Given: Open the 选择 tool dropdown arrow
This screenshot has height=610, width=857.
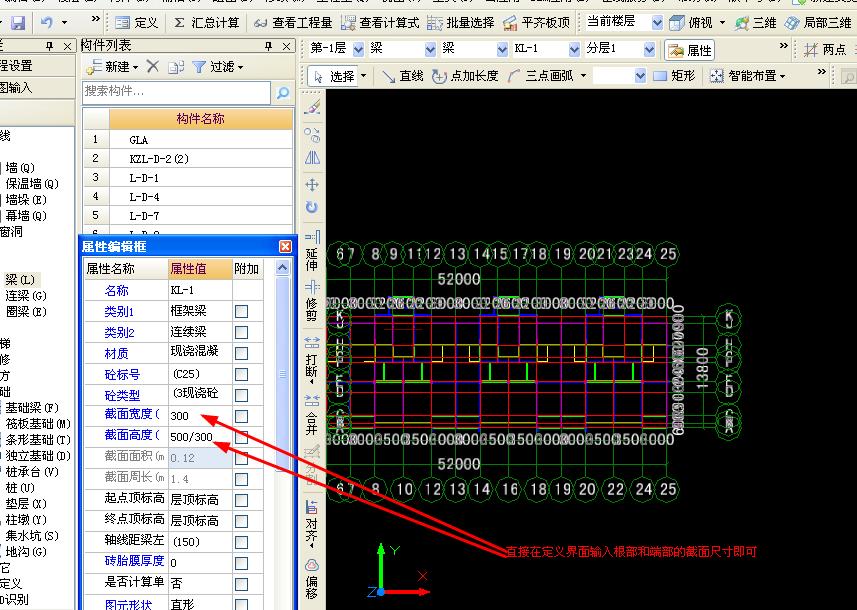Looking at the screenshot, I should [363, 76].
